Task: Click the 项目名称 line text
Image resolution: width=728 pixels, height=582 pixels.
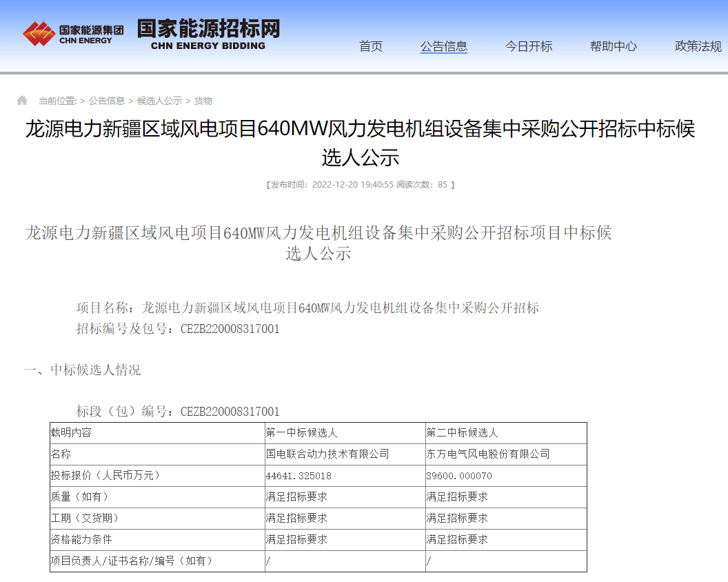Action: tap(307, 308)
